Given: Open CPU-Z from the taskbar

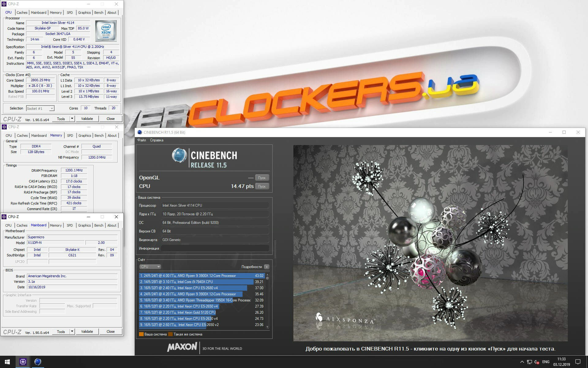Looking at the screenshot, I should click(23, 362).
